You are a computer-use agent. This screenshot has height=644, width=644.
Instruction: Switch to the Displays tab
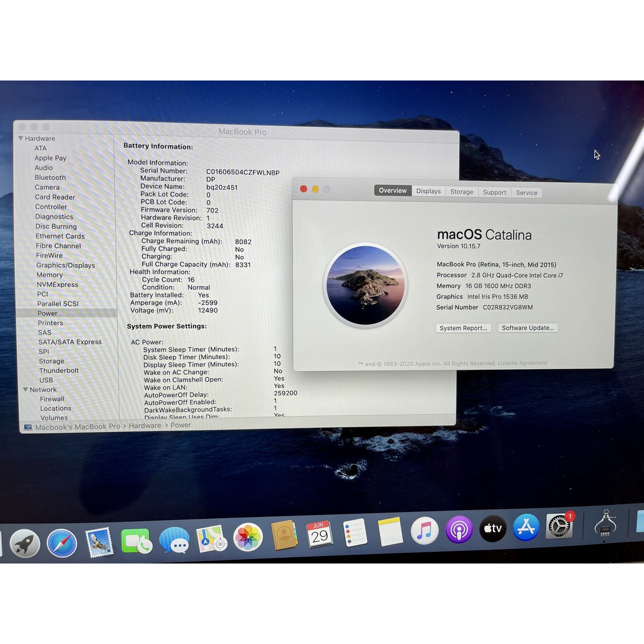pyautogui.click(x=428, y=191)
